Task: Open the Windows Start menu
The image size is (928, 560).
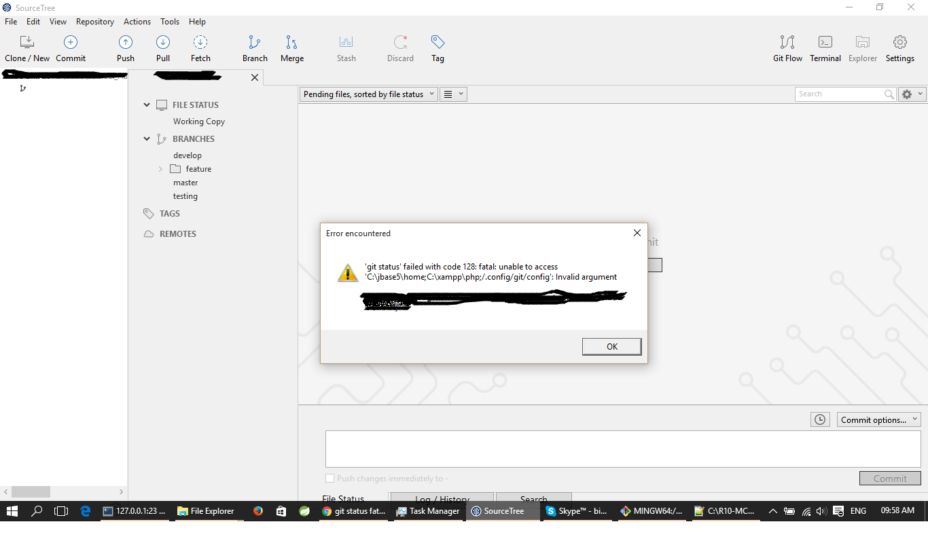Action: (x=13, y=511)
